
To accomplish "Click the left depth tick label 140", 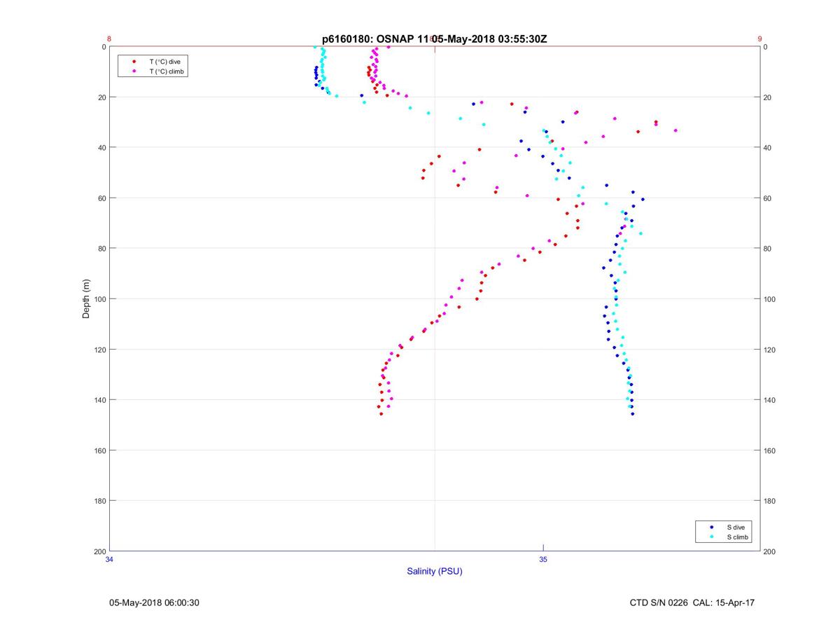I will point(99,400).
